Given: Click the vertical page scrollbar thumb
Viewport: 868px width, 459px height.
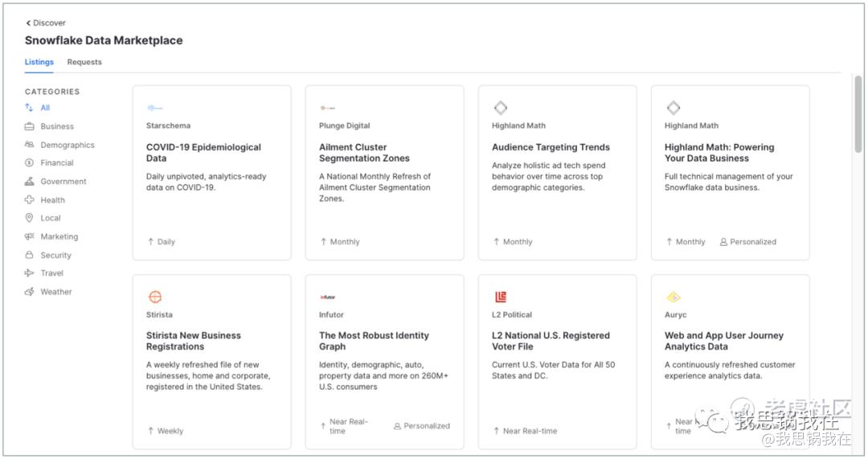Looking at the screenshot, I should point(858,113).
